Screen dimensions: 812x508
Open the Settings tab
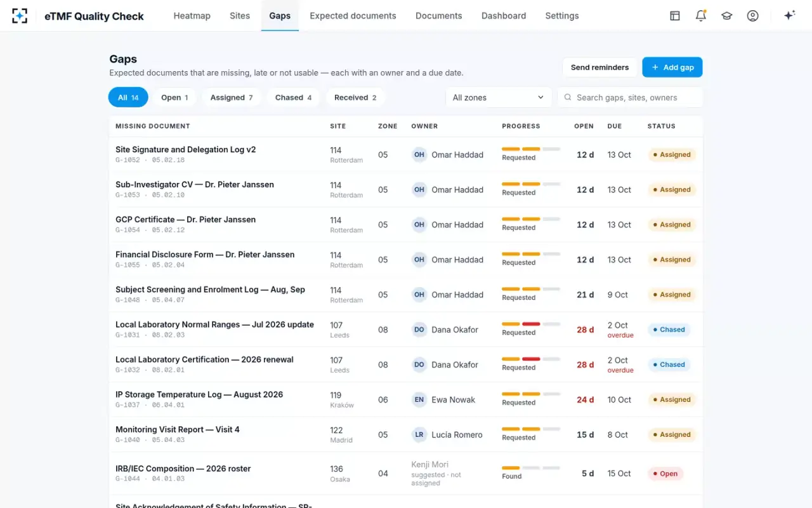tap(562, 16)
